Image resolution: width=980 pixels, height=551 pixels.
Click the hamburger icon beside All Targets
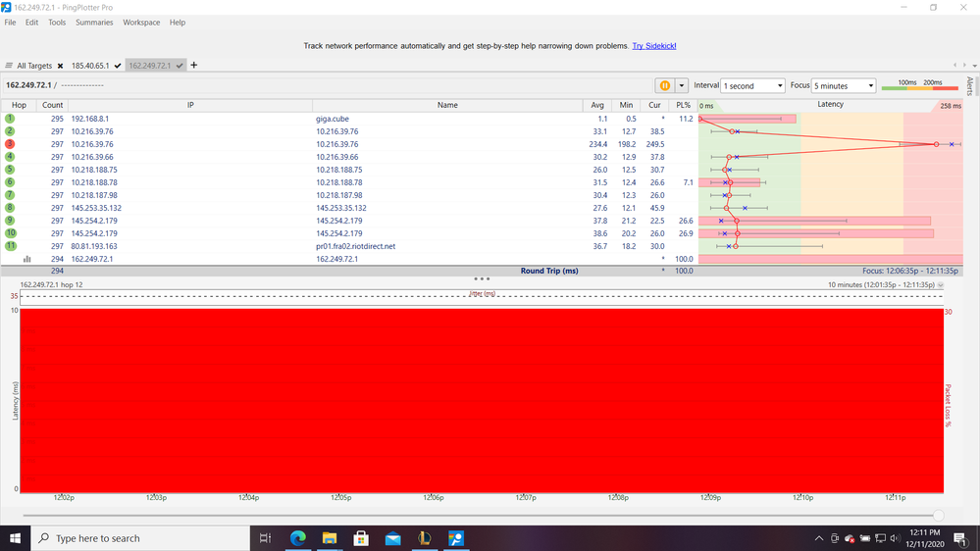(9, 66)
